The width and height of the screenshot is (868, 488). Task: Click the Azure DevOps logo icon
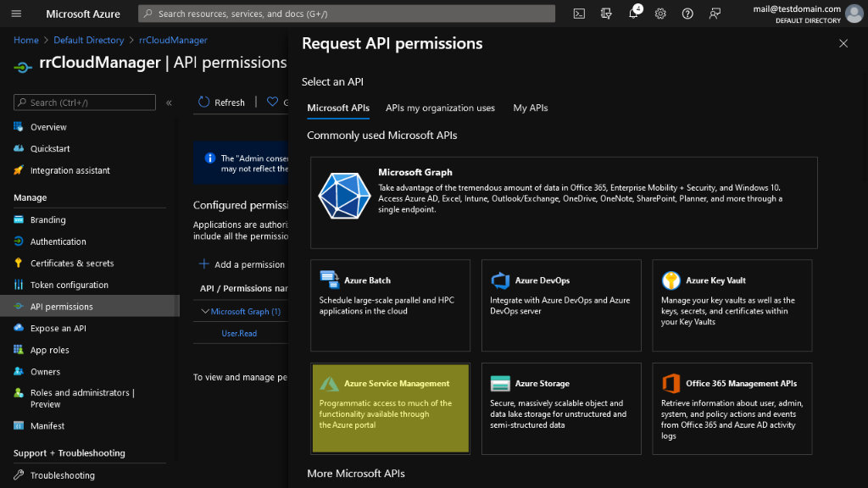[x=500, y=280]
